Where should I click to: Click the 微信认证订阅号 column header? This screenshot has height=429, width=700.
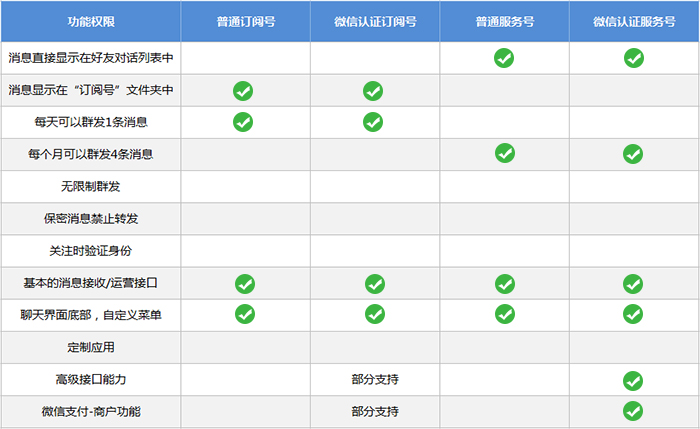click(375, 21)
